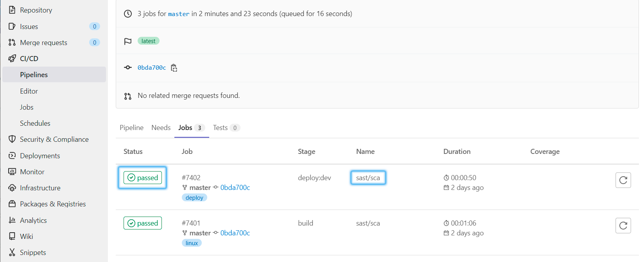Screen dimensions: 644x262
Task: Retry job #7401 with the retry icon
Action: pyautogui.click(x=623, y=226)
